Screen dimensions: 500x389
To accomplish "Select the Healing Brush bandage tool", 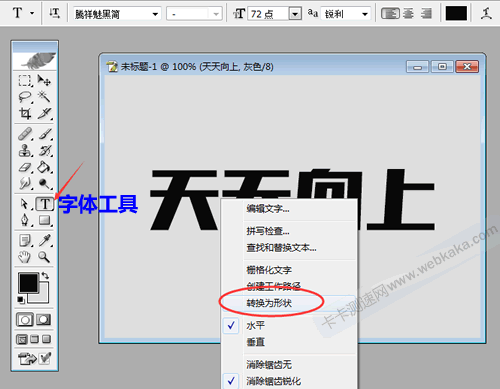I will click(25, 134).
